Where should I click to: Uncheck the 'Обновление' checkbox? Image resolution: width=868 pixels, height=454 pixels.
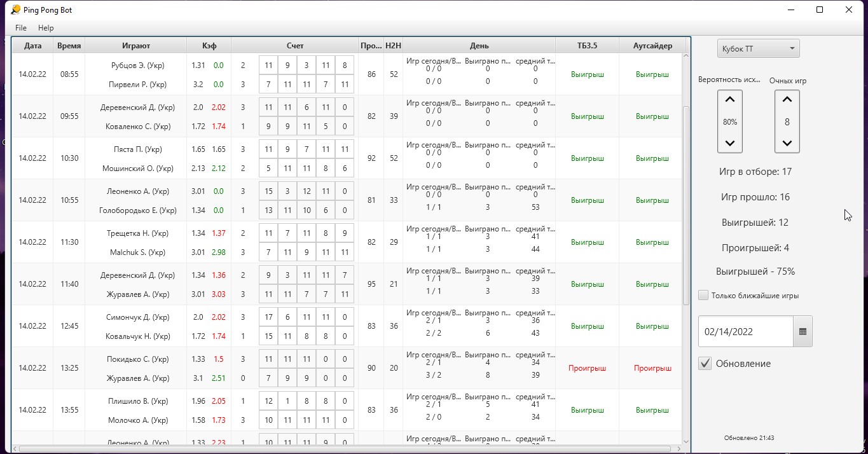pyautogui.click(x=705, y=364)
